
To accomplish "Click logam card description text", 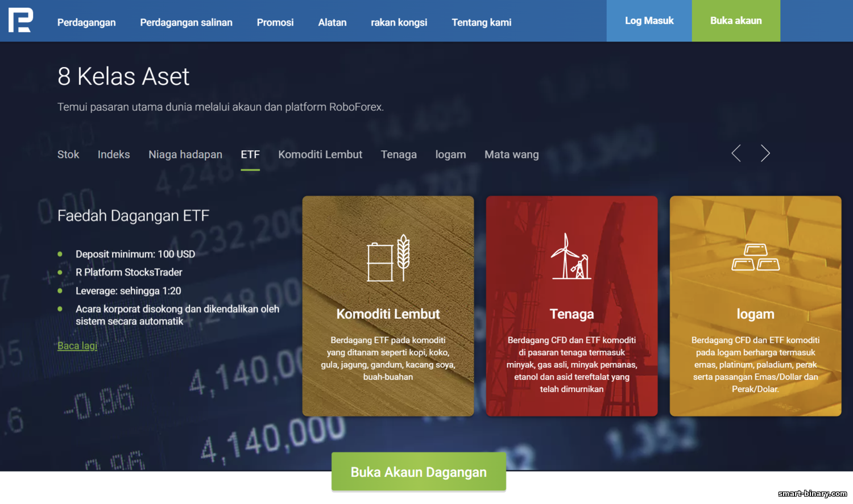I will (x=755, y=364).
